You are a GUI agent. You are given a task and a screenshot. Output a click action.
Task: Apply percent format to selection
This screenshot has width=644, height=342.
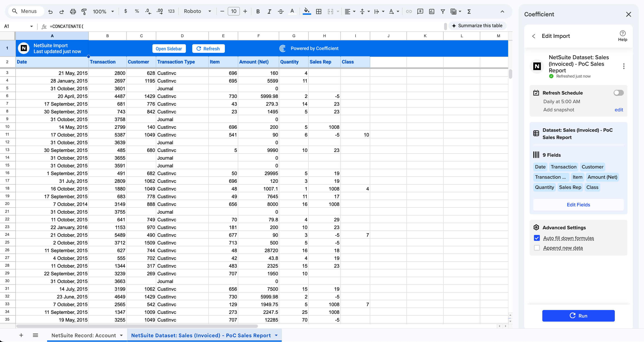tap(137, 11)
